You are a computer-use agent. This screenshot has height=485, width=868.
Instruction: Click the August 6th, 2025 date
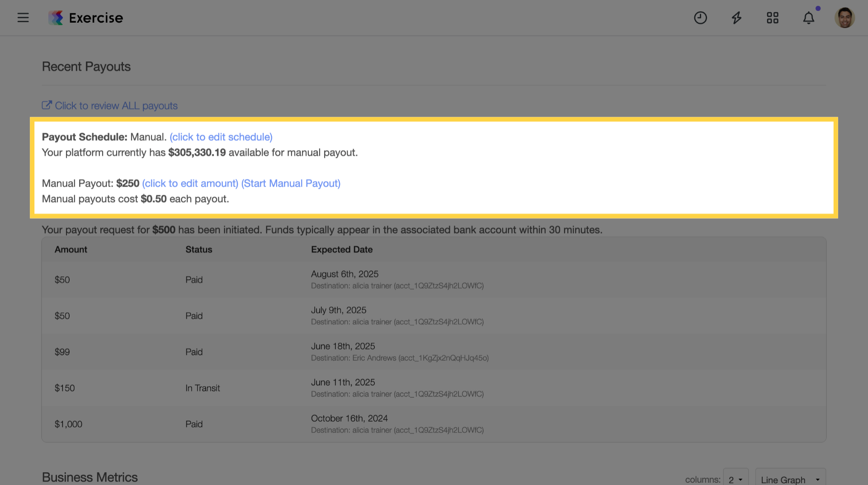(344, 274)
